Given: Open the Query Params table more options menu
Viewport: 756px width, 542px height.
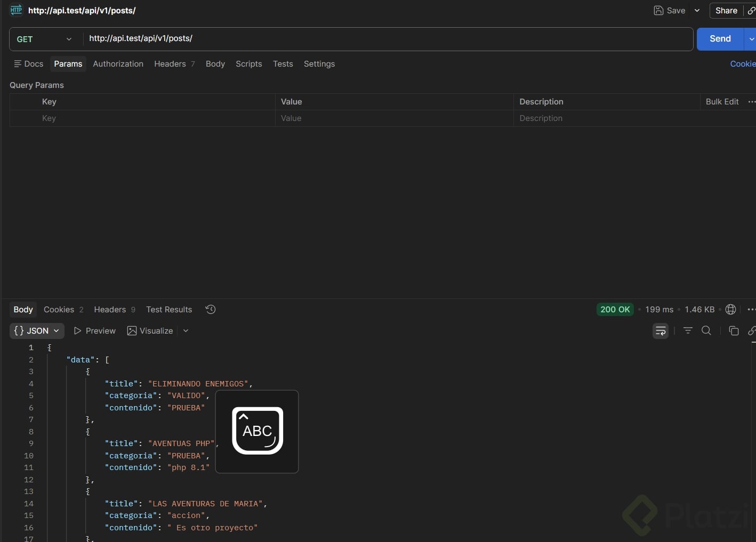Looking at the screenshot, I should [751, 102].
